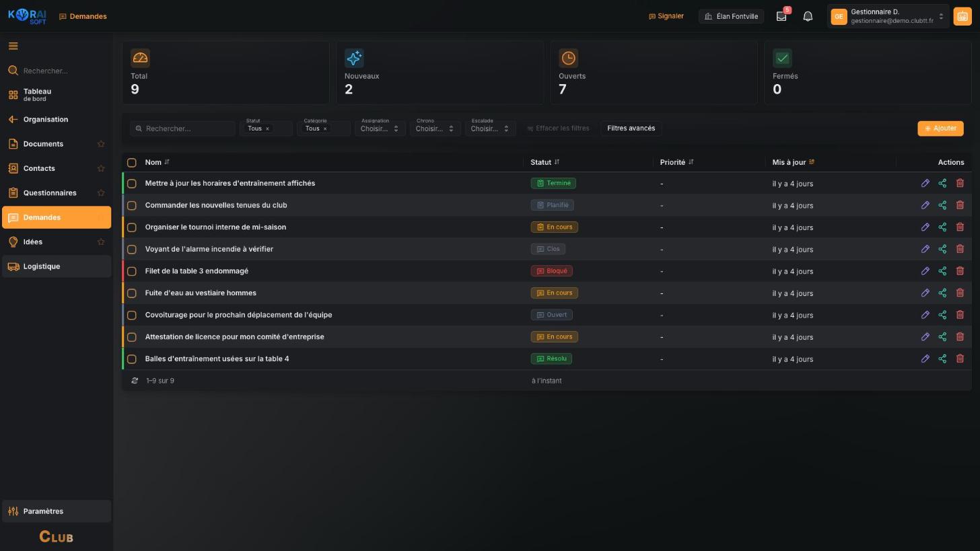Delete 'Mettre à jour les horaires' request
The width and height of the screenshot is (980, 551).
960,183
